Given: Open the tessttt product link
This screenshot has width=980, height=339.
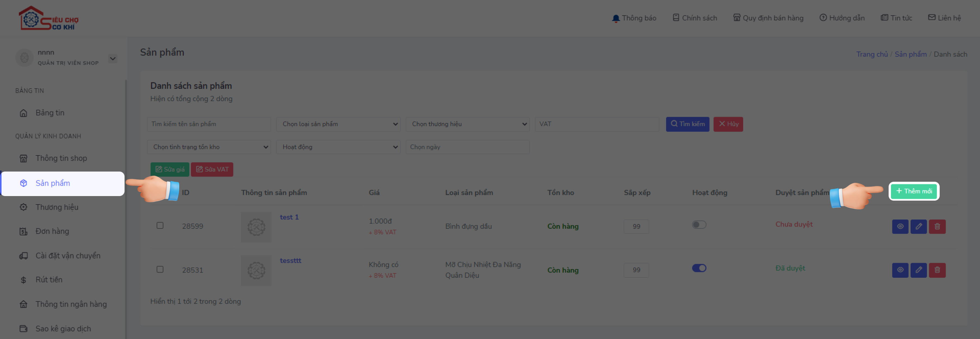Looking at the screenshot, I should pyautogui.click(x=290, y=261).
